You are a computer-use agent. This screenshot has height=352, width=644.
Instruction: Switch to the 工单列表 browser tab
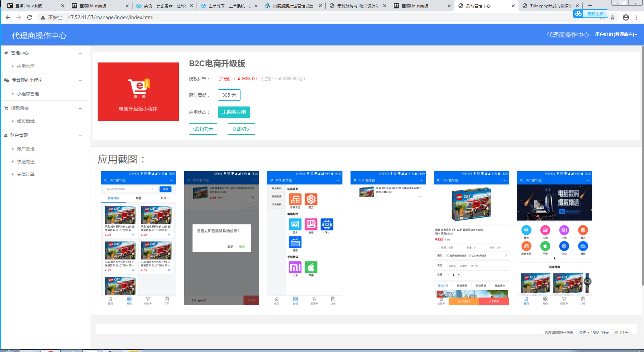coord(229,6)
